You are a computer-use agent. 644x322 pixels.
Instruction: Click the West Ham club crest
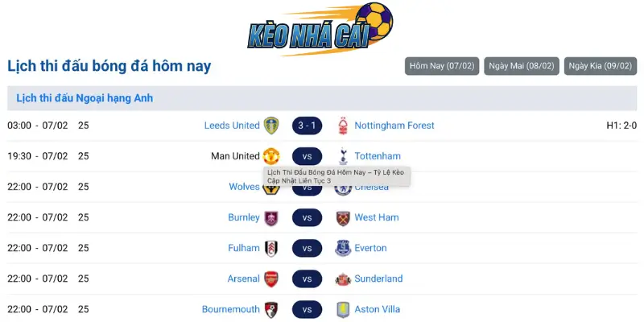pos(343,217)
